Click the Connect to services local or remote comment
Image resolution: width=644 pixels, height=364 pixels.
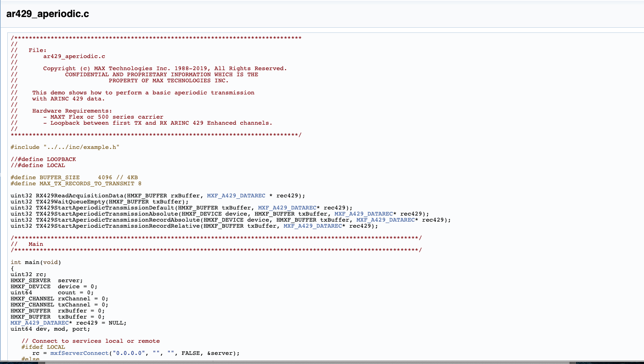90,341
